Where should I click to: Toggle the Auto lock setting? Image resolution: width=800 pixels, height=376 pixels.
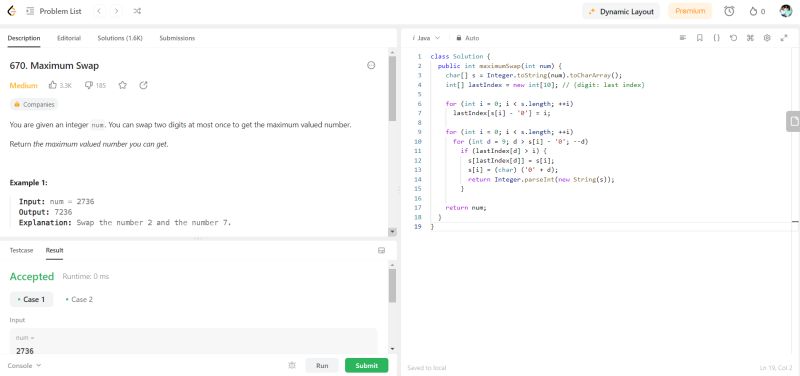click(x=467, y=38)
